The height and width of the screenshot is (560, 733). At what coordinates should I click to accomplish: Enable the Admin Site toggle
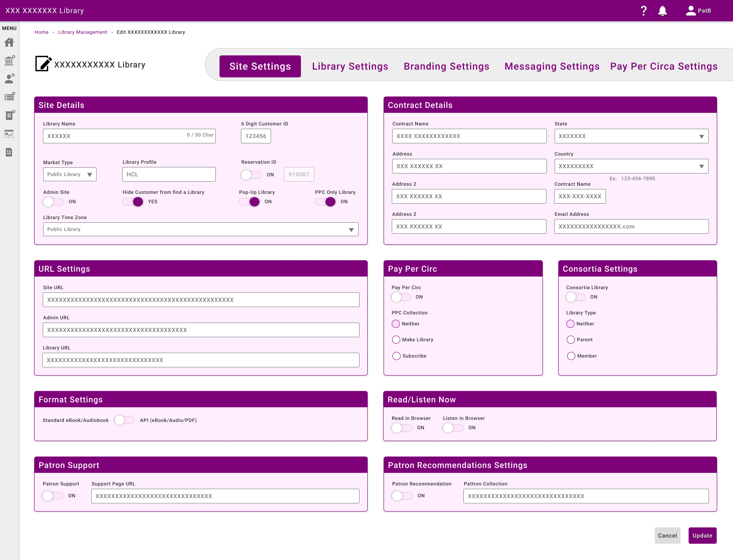(x=53, y=202)
